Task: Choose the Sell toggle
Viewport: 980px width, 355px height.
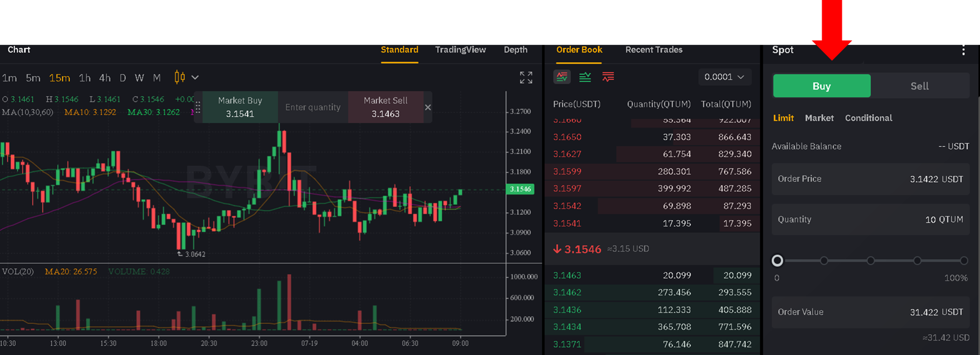Action: pyautogui.click(x=920, y=86)
